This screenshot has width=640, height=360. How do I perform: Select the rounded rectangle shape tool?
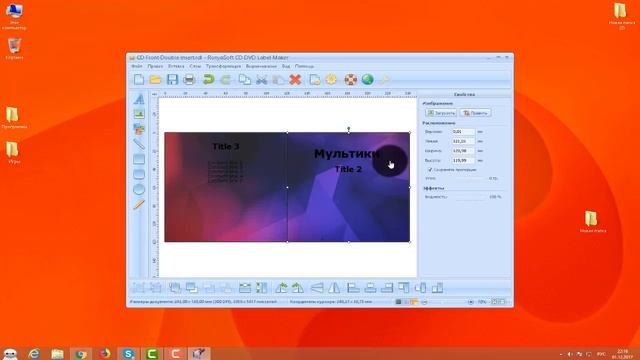click(139, 174)
